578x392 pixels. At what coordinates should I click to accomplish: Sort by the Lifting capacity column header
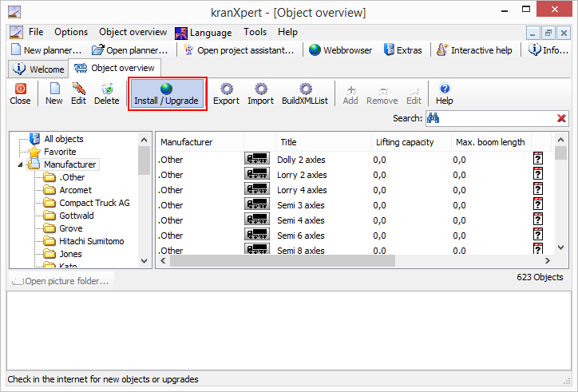pos(405,142)
